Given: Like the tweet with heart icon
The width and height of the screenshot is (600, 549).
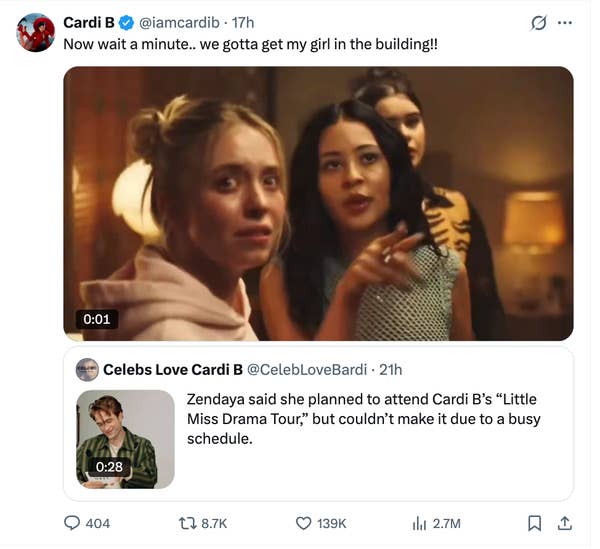Looking at the screenshot, I should tap(304, 523).
